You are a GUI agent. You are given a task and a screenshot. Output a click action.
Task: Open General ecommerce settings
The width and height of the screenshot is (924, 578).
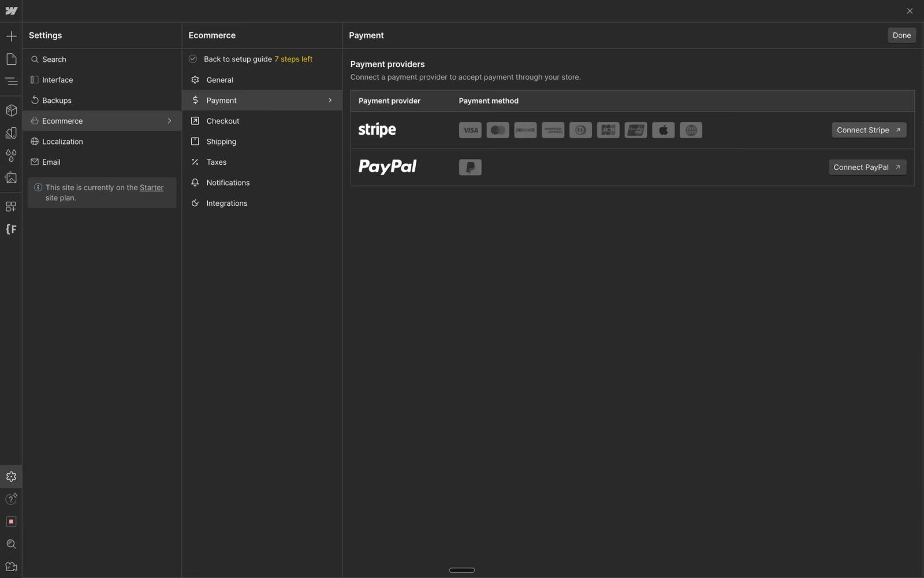tap(262, 80)
